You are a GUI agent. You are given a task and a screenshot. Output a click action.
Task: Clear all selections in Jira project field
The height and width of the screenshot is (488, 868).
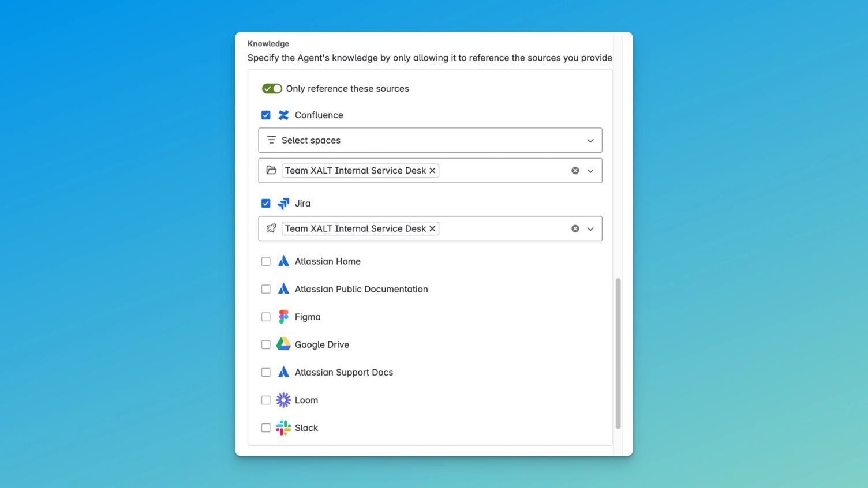(x=575, y=228)
